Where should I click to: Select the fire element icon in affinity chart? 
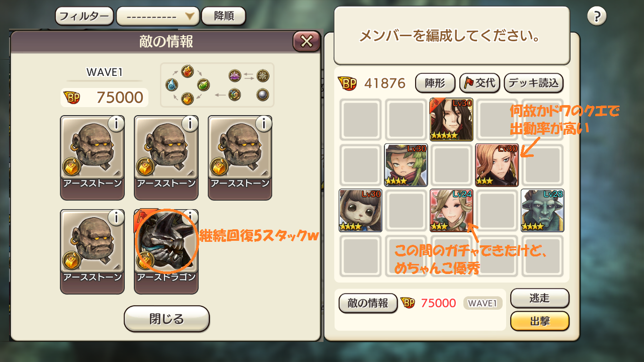pos(187,71)
